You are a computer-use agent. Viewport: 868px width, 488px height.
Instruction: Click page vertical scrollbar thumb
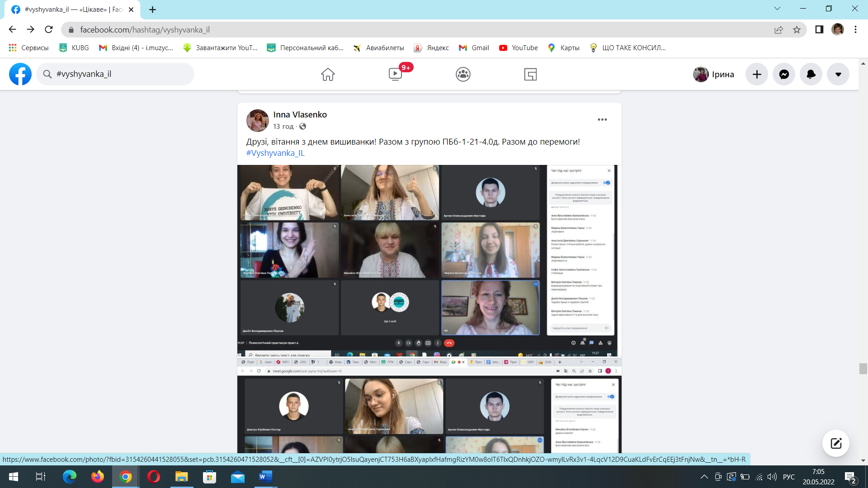(863, 368)
